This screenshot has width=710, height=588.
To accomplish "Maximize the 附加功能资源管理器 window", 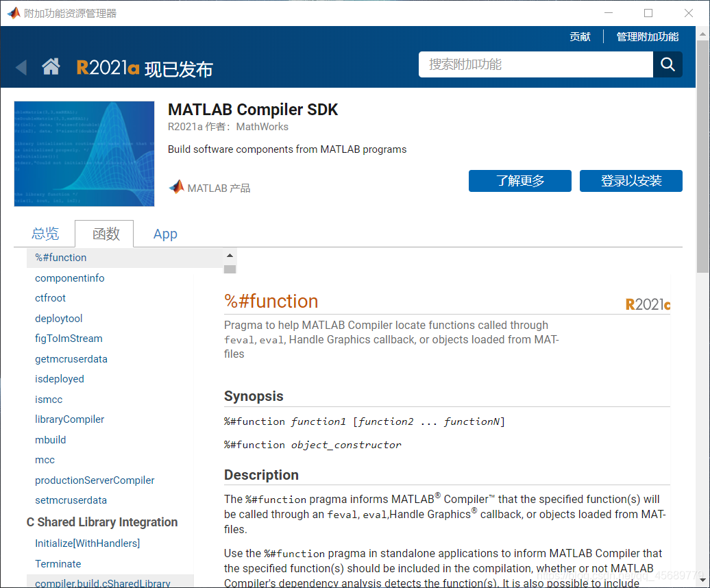I will 648,13.
